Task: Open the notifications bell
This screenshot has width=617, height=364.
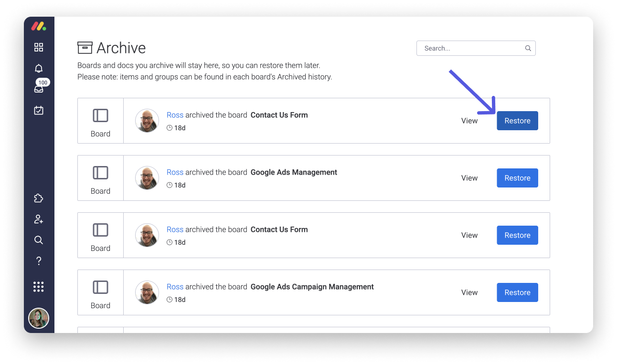Action: [x=39, y=68]
